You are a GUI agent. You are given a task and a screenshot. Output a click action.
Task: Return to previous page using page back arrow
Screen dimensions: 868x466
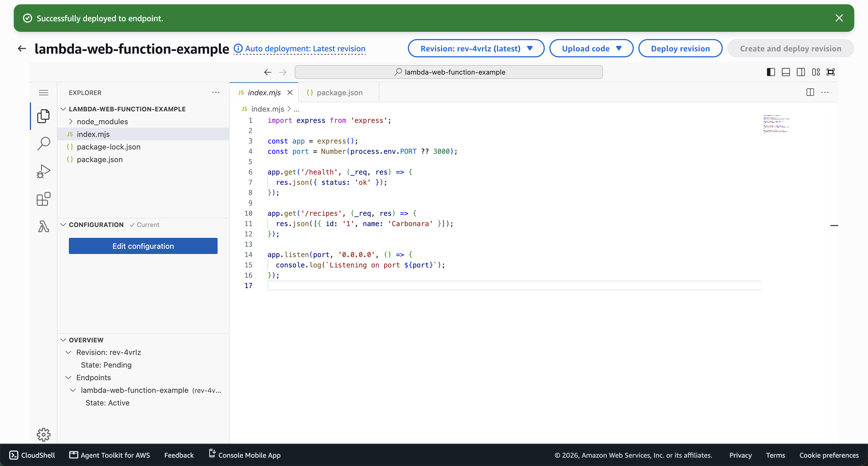coord(22,48)
